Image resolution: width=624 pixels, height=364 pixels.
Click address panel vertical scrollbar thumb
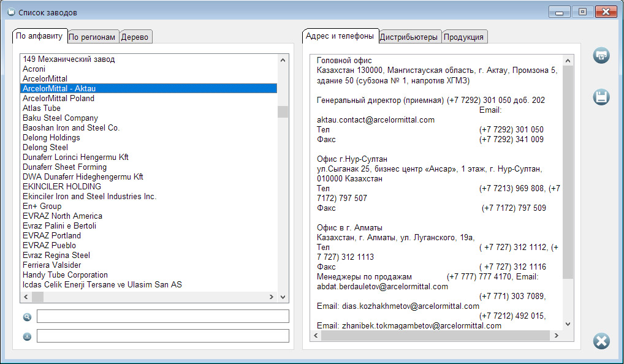(568, 172)
